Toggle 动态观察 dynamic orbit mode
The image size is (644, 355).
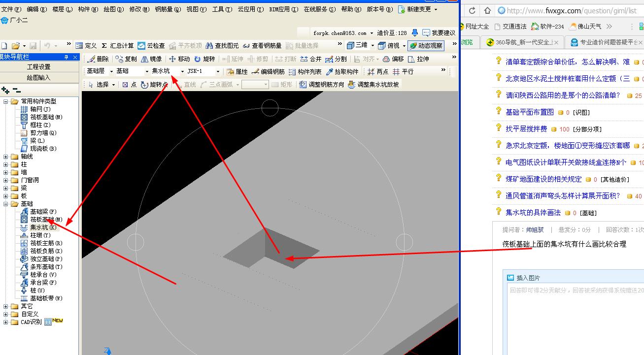click(x=426, y=45)
